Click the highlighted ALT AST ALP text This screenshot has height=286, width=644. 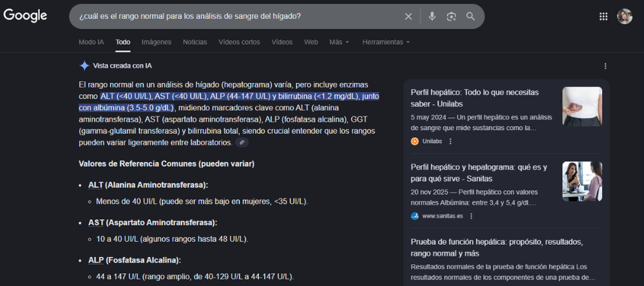coord(229,102)
